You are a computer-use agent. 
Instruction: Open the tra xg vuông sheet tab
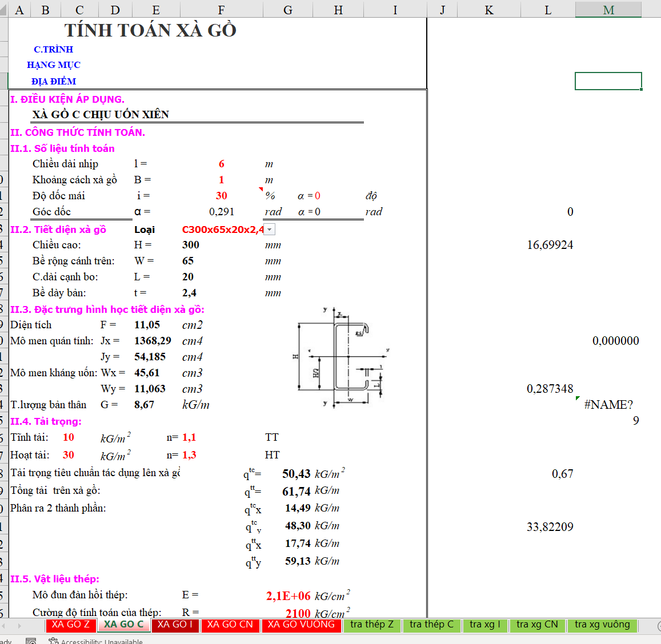pos(602,625)
